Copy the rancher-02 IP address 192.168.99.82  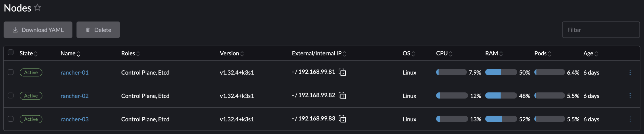tap(342, 96)
